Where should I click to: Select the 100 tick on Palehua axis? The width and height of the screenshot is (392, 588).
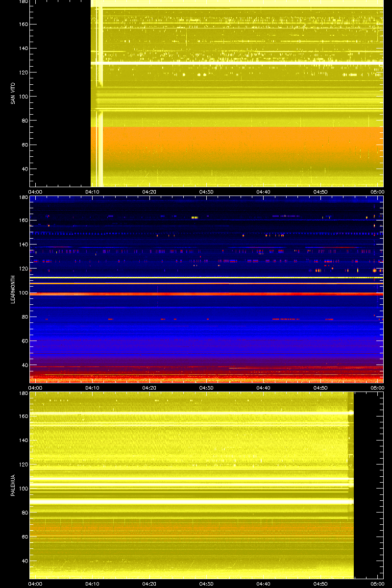(x=23, y=489)
